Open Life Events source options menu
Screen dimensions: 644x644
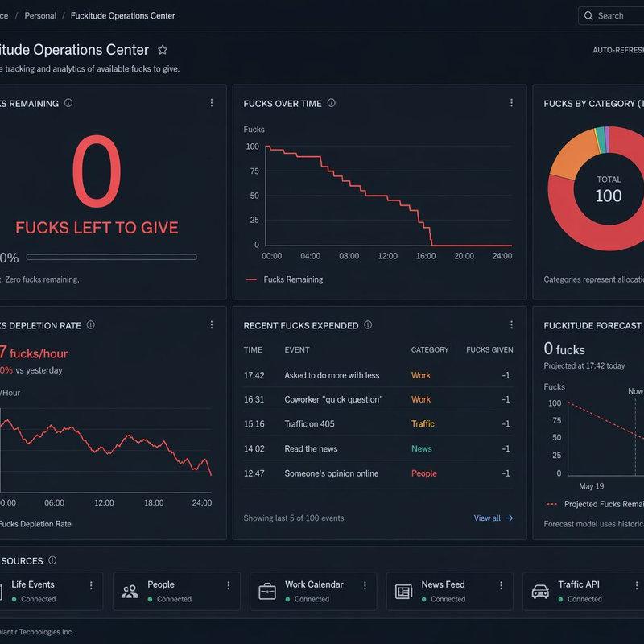[91, 585]
